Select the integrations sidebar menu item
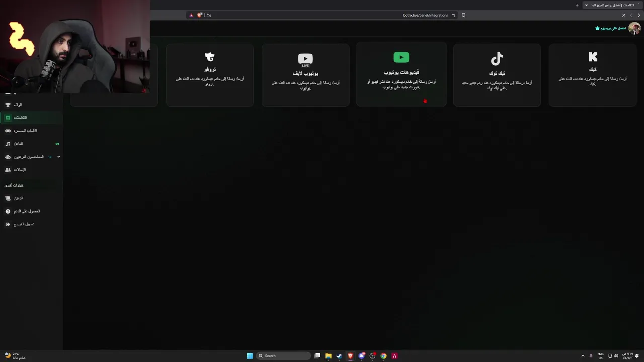644x362 pixels. [31, 118]
